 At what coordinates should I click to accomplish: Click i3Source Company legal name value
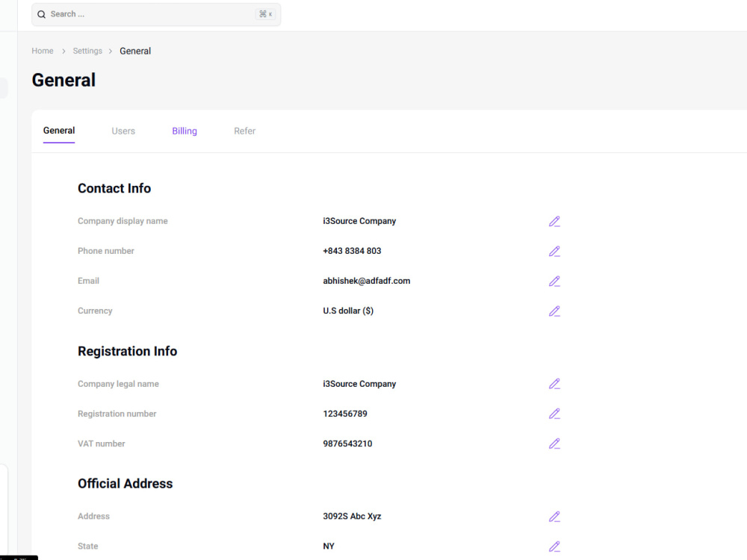tap(359, 384)
